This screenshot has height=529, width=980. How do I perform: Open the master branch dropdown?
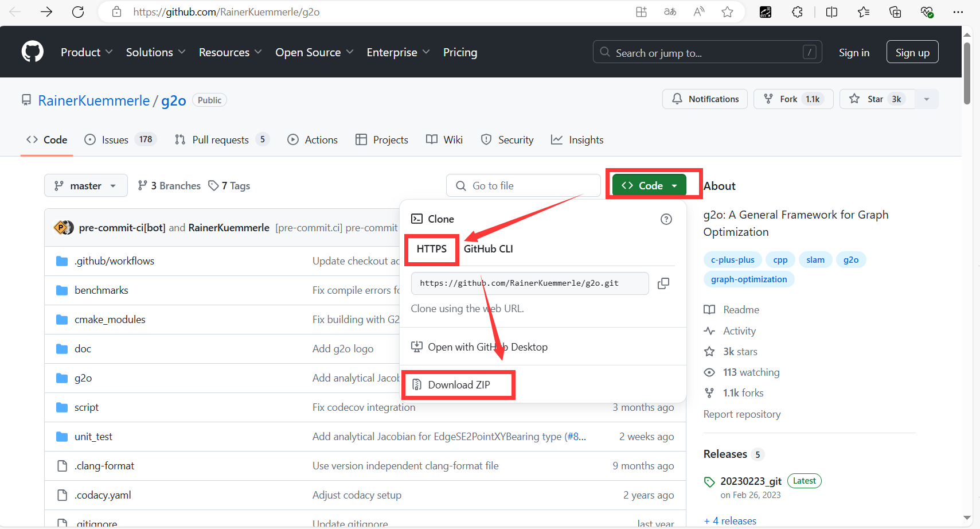click(86, 186)
